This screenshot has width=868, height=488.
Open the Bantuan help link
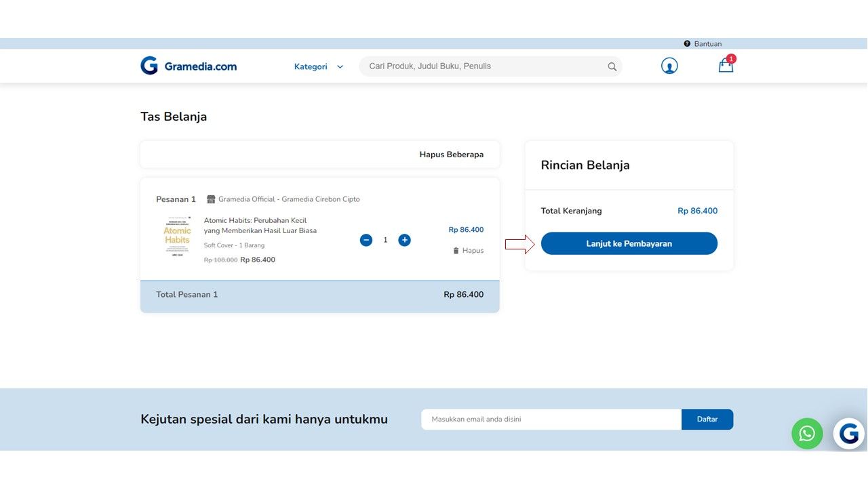click(x=708, y=43)
